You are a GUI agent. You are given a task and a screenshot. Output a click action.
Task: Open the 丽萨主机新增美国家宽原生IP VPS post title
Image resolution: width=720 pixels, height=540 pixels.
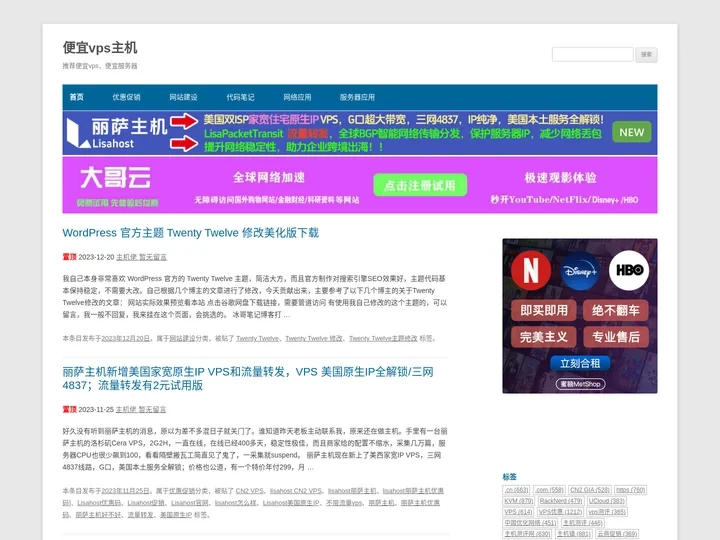point(248,378)
